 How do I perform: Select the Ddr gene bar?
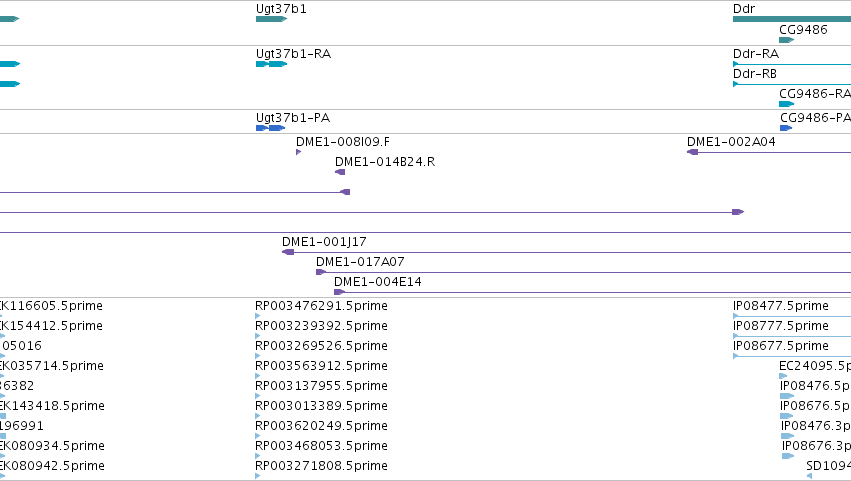pos(792,19)
